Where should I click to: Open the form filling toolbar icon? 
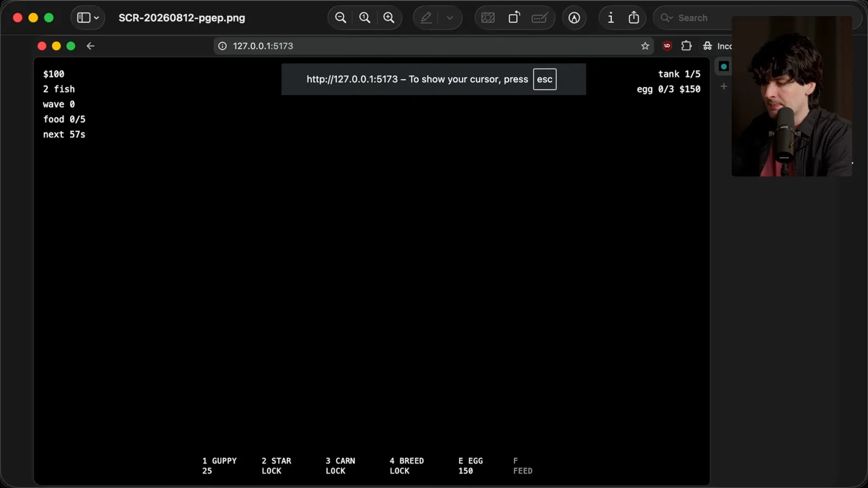click(539, 18)
